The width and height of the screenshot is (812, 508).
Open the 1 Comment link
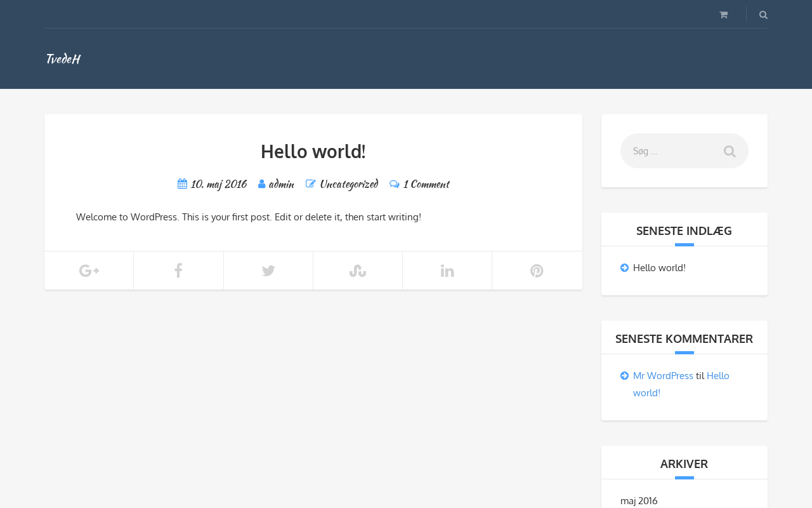point(426,184)
